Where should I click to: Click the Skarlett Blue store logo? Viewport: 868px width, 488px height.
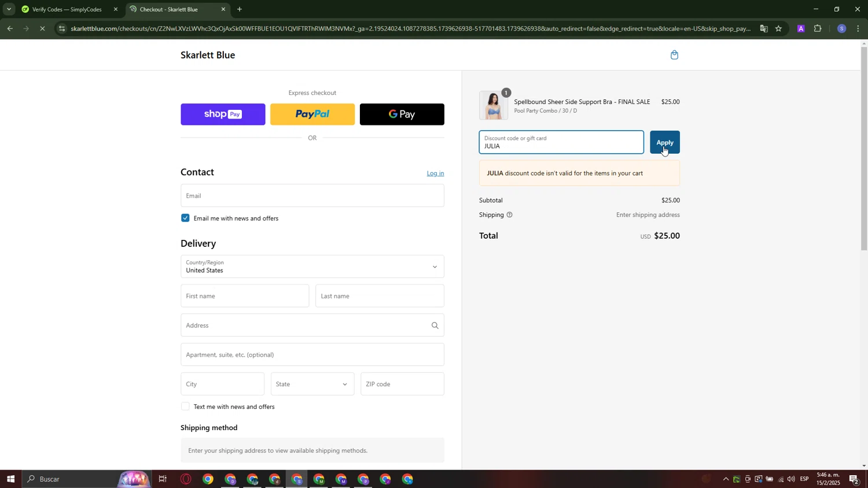(x=208, y=55)
